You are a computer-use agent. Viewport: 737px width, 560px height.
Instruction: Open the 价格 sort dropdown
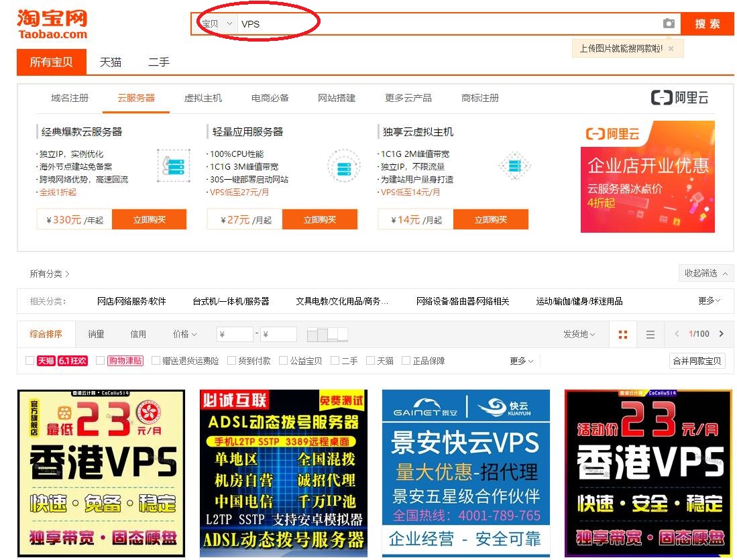tap(184, 334)
